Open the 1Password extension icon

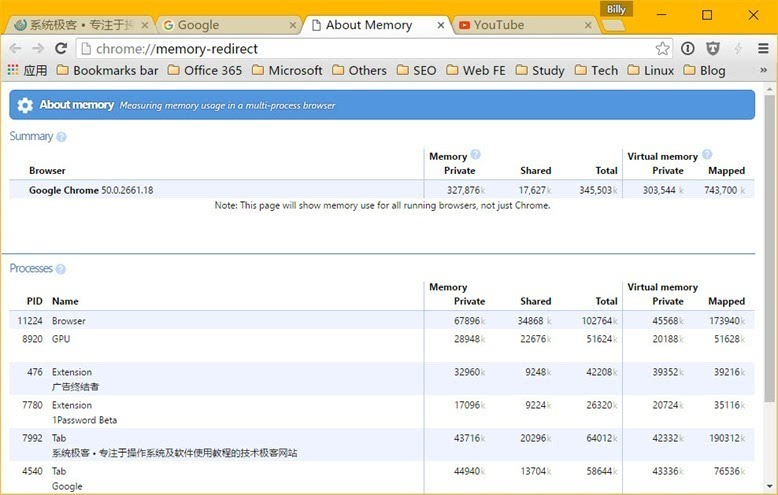(688, 48)
